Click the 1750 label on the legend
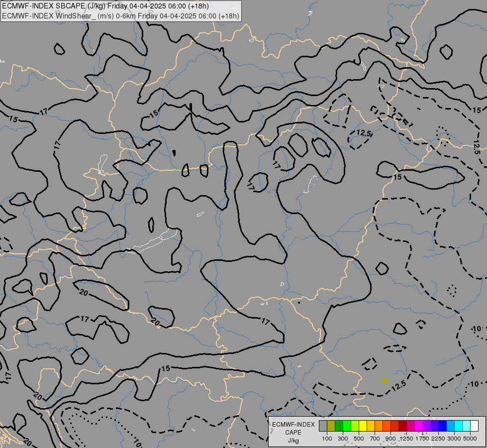The image size is (487, 448). 422,439
